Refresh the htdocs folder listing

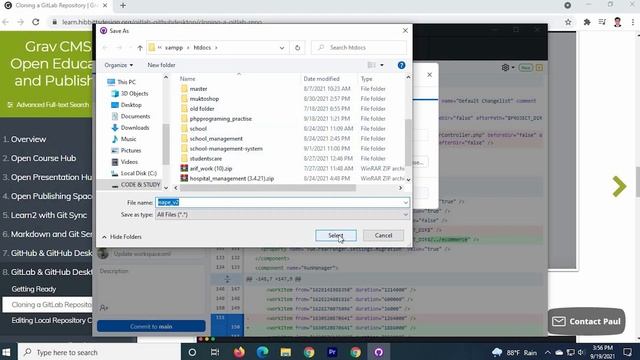pyautogui.click(x=297, y=48)
